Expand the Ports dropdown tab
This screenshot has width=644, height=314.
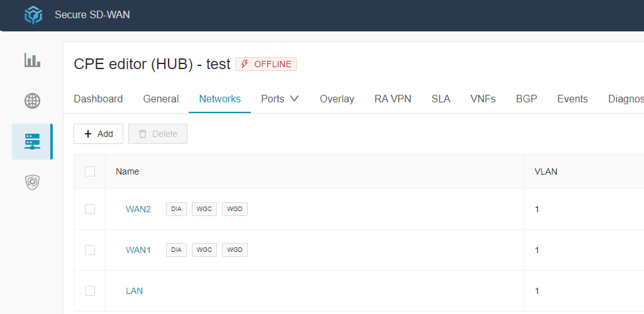point(280,99)
